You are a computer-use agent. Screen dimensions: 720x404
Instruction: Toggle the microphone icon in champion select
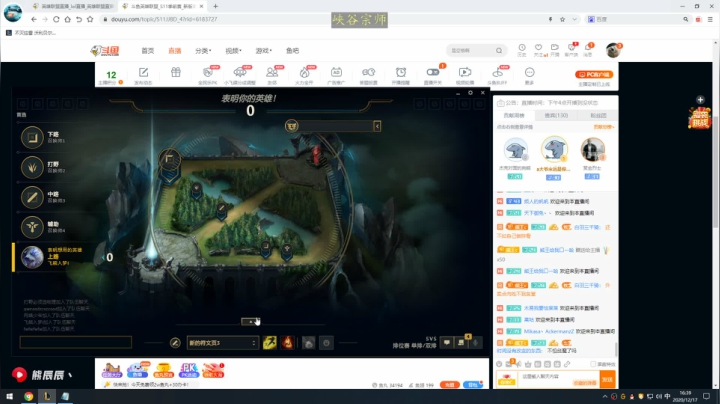[475, 342]
